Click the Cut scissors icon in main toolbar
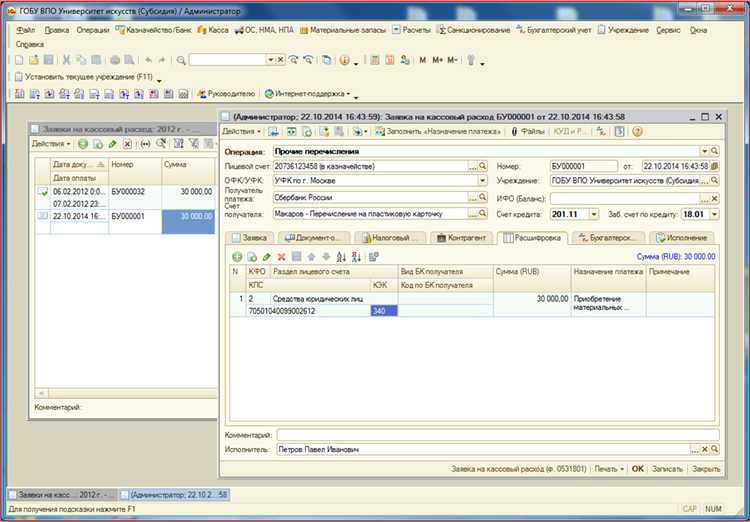 tap(66, 60)
